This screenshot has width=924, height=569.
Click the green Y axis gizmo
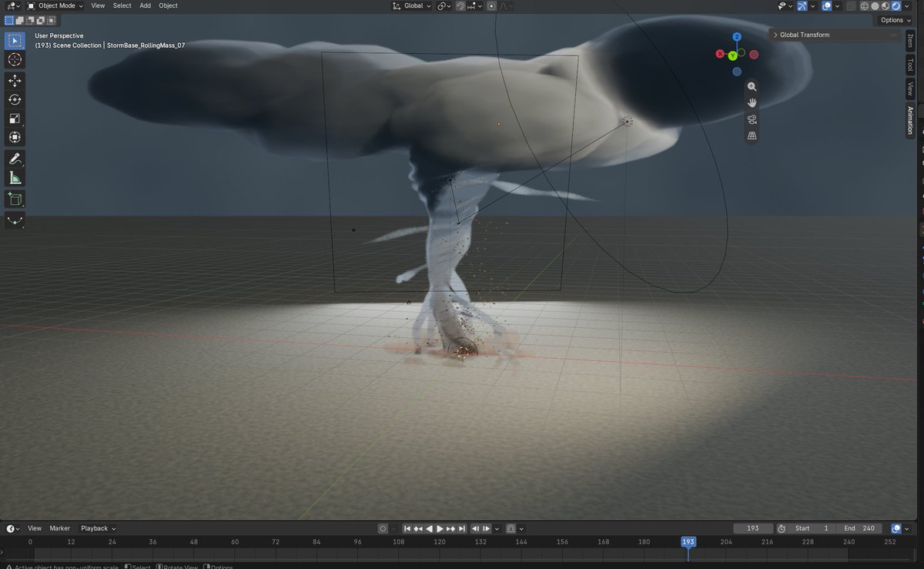[x=732, y=55]
